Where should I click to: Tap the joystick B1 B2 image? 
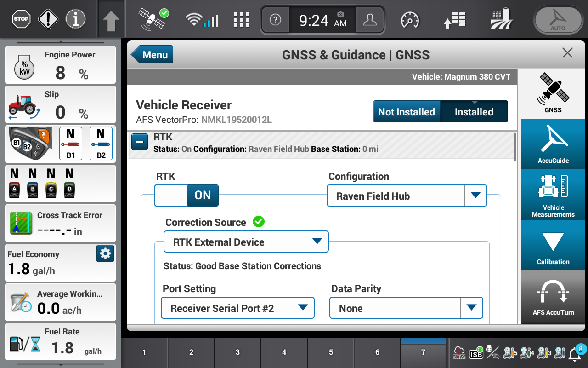pyautogui.click(x=30, y=143)
